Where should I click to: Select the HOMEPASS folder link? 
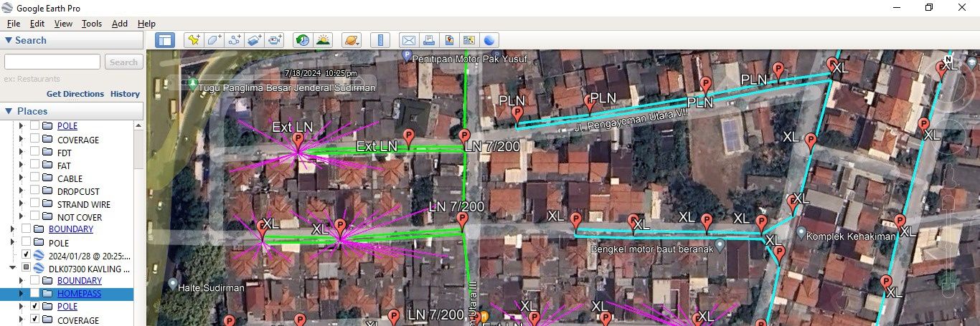(x=79, y=294)
